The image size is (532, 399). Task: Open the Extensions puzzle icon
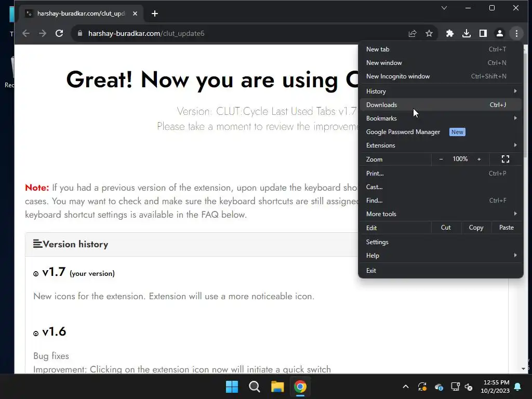[x=450, y=33]
